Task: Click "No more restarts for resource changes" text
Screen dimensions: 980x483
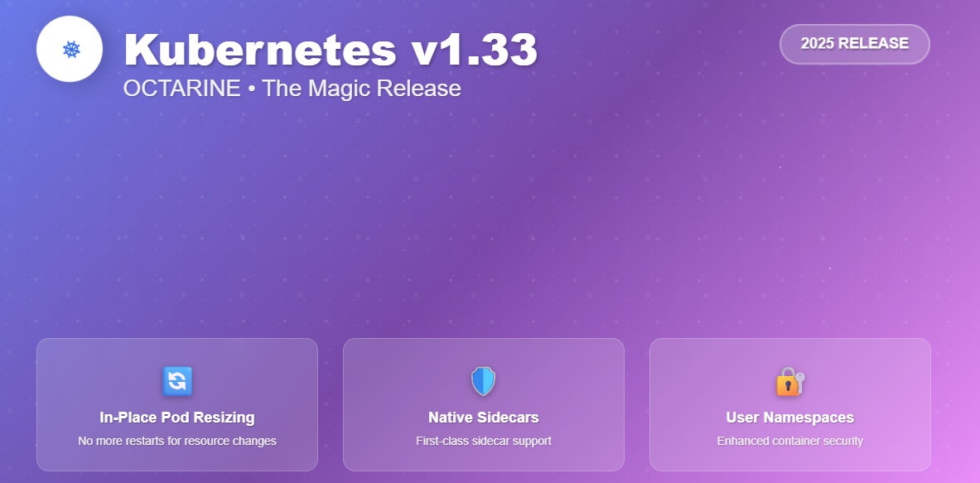Action: pos(177,441)
